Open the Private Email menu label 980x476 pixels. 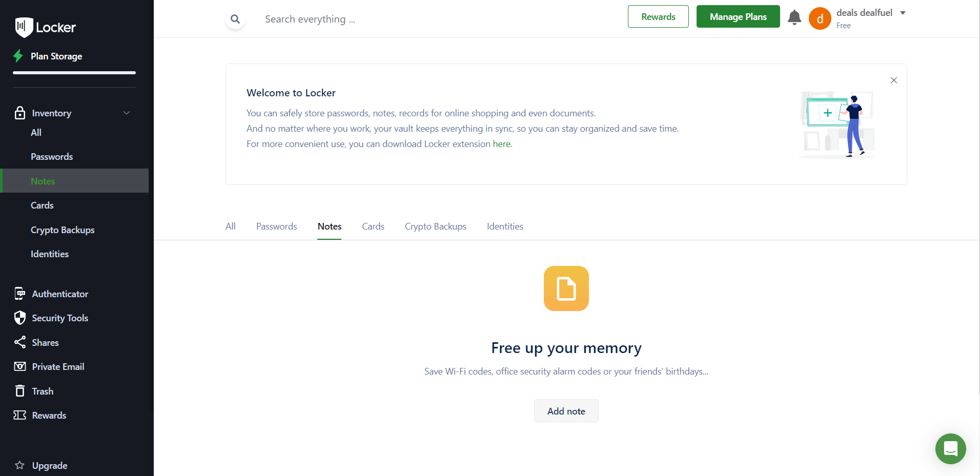coord(58,367)
